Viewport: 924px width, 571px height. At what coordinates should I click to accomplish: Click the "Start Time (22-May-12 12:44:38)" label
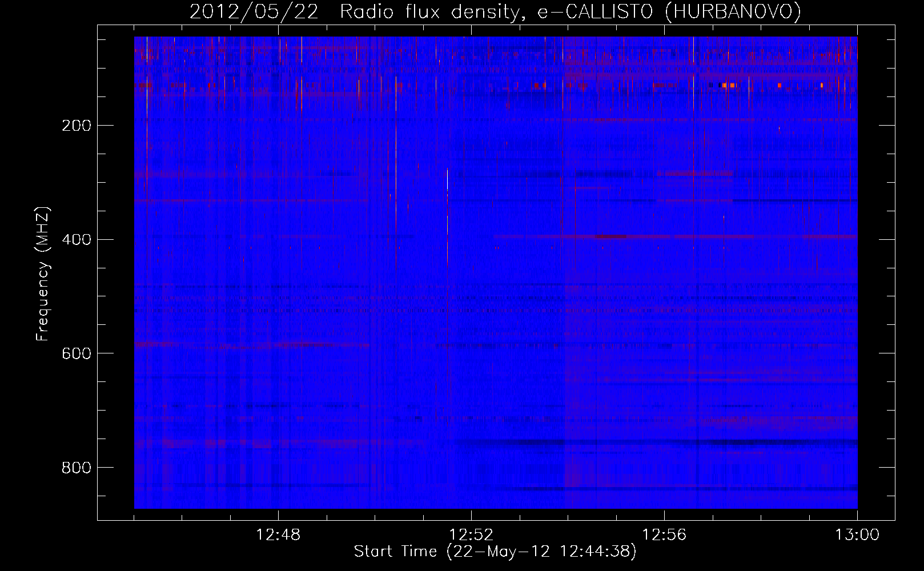pyautogui.click(x=495, y=552)
